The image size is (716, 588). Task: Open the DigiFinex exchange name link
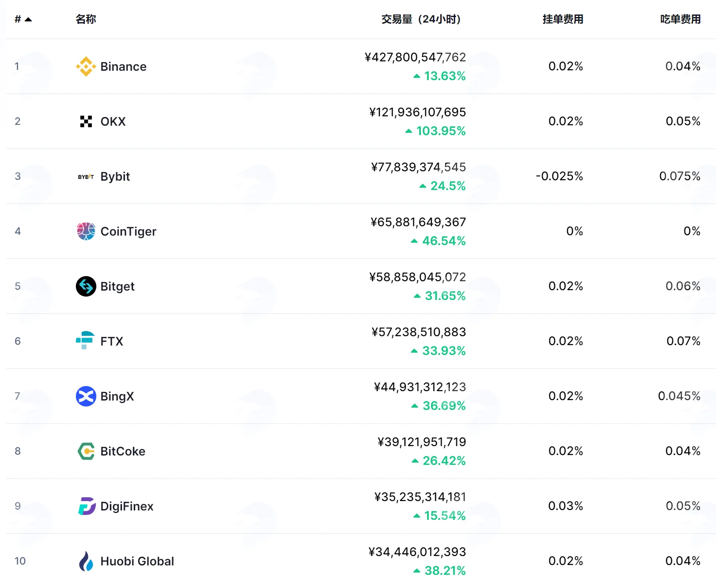pos(127,506)
